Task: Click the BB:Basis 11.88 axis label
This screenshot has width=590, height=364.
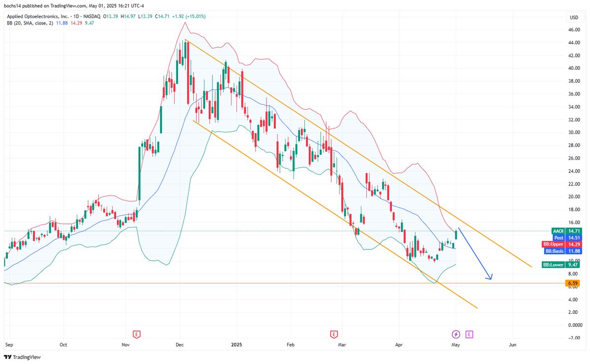Action: (563, 251)
